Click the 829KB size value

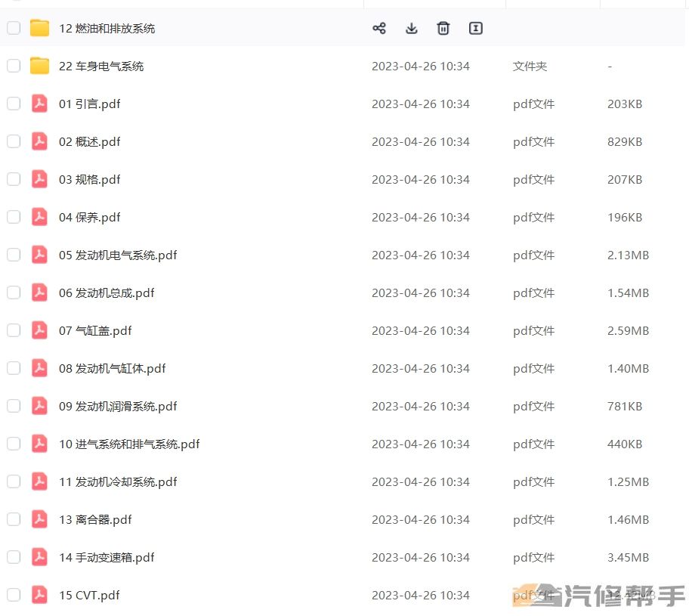point(624,142)
